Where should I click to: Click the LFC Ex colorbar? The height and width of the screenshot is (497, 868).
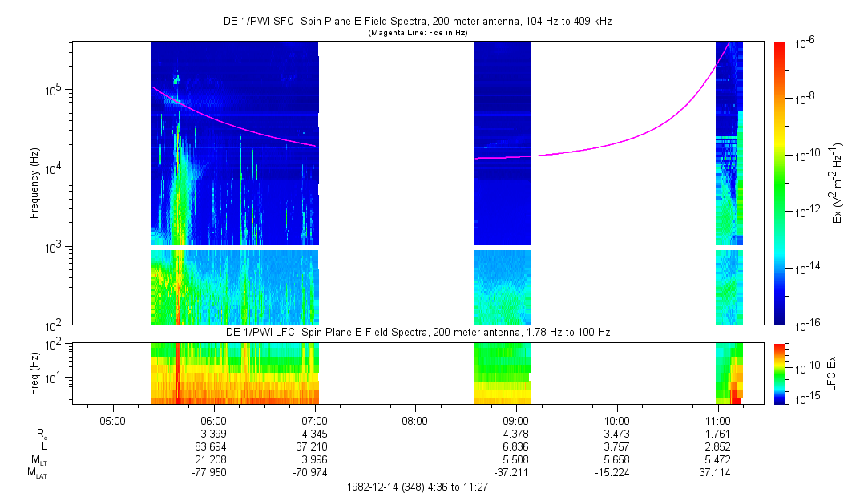coord(779,374)
